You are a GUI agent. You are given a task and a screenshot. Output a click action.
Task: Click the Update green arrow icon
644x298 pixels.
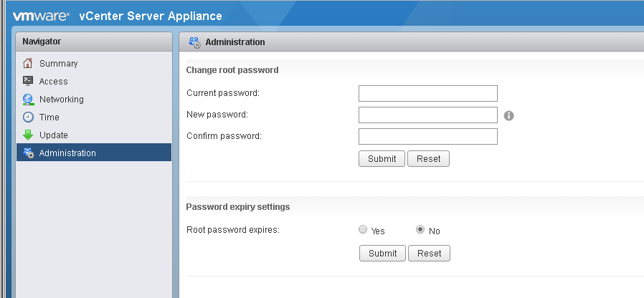pyautogui.click(x=27, y=135)
